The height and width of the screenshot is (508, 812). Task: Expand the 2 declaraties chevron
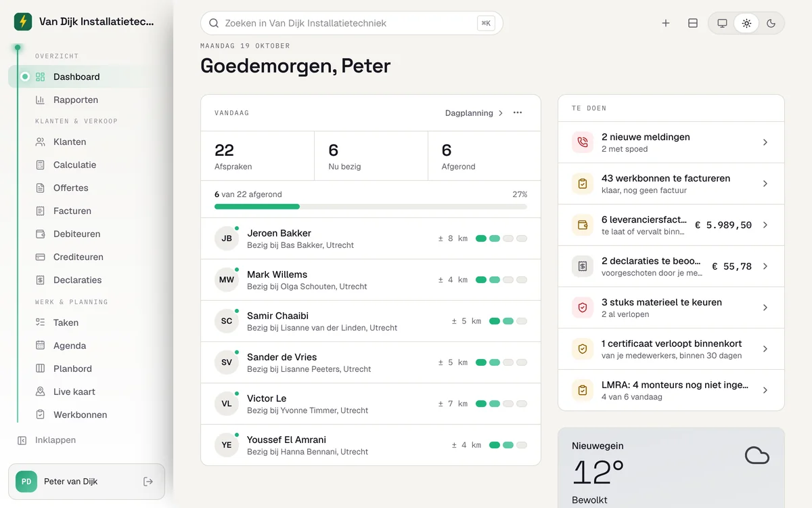coord(765,266)
